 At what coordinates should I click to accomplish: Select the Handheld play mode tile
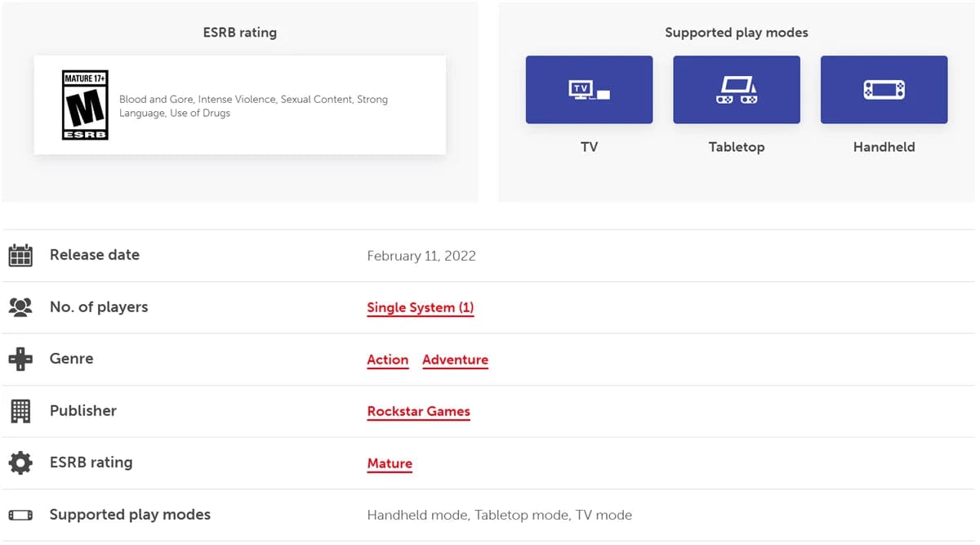[884, 90]
